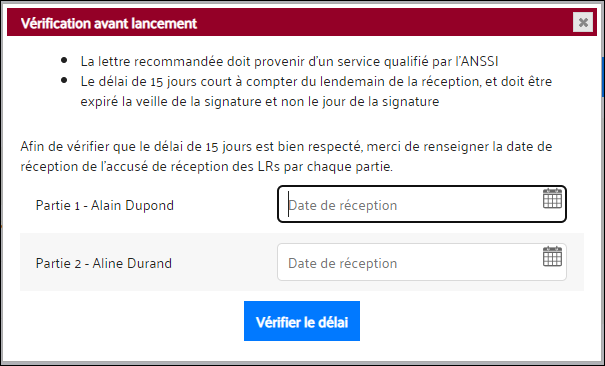
Task: Close the Vérification avant lancement dialog
Action: (x=583, y=22)
